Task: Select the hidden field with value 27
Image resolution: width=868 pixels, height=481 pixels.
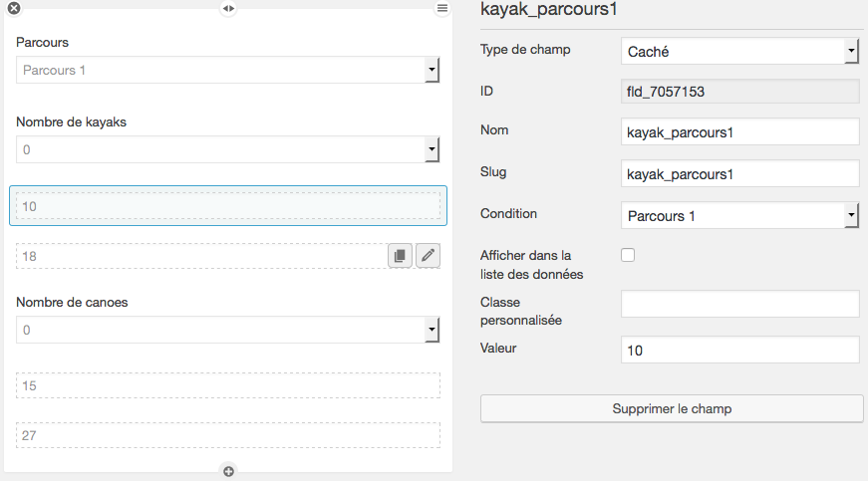Action: pos(228,435)
